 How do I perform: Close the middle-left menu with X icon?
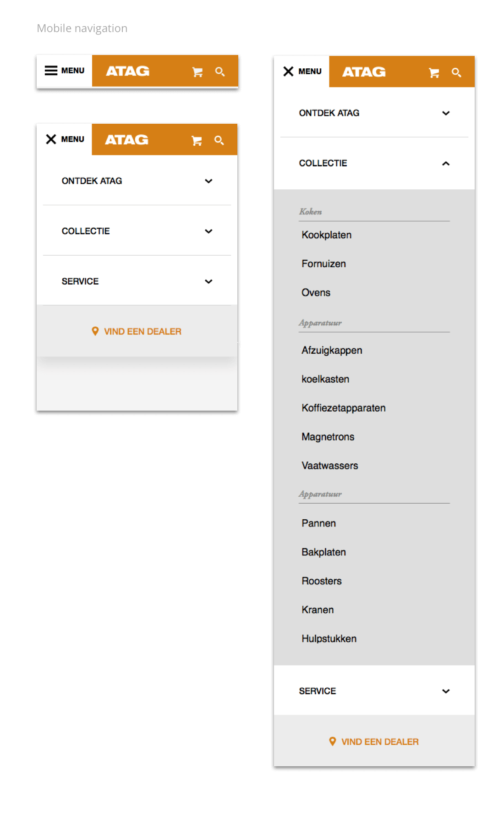coord(51,139)
